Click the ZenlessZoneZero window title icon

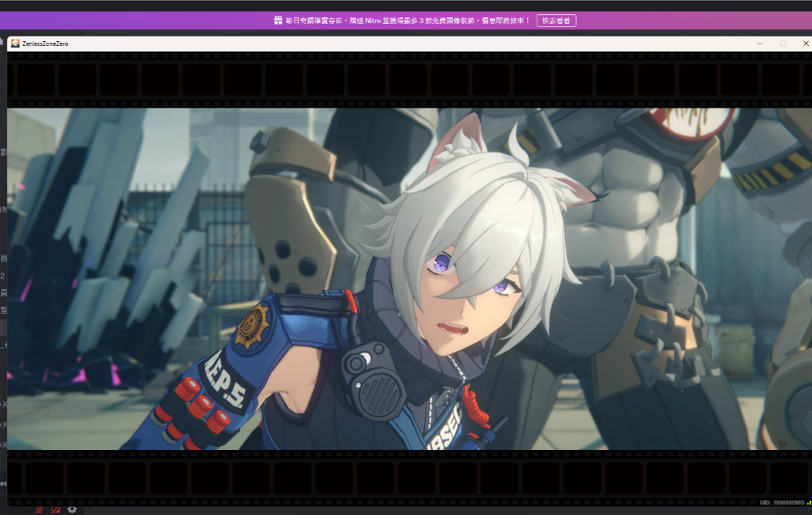tap(15, 44)
